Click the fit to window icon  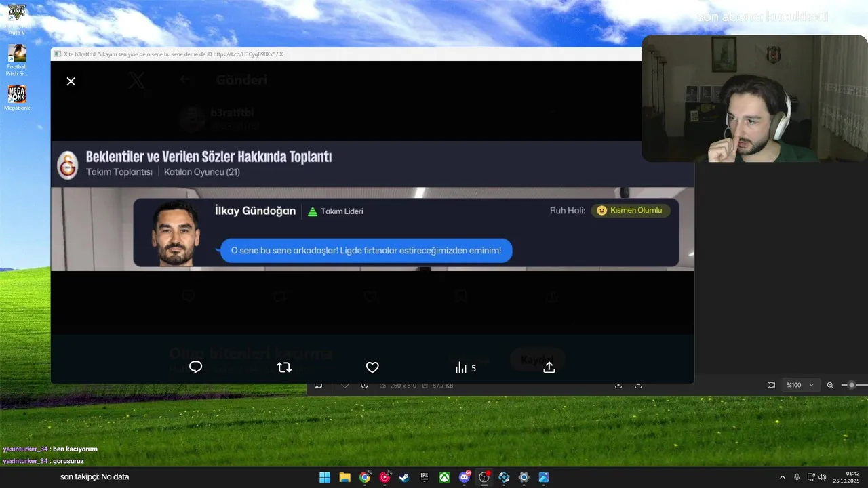click(771, 385)
